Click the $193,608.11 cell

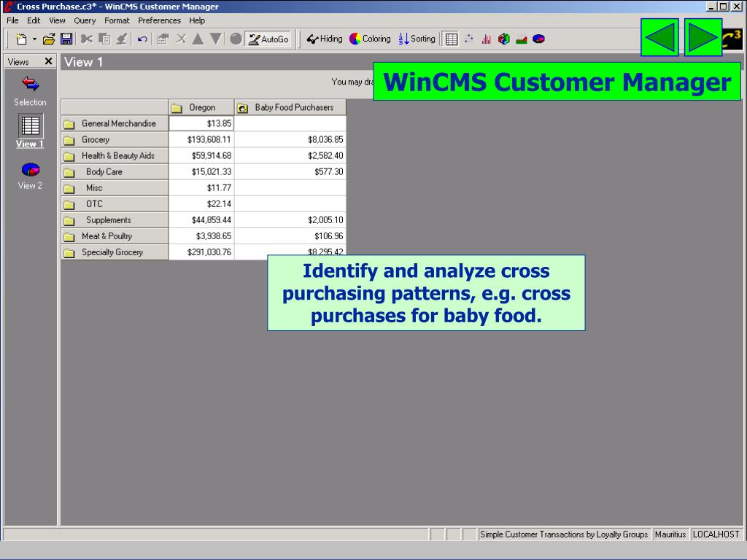pyautogui.click(x=201, y=139)
